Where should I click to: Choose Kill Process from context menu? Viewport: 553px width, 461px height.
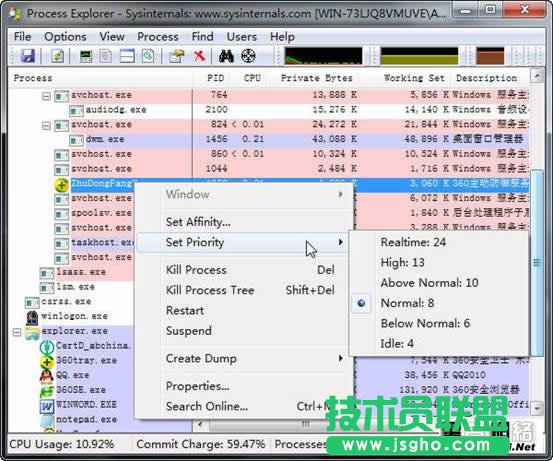coord(244,270)
